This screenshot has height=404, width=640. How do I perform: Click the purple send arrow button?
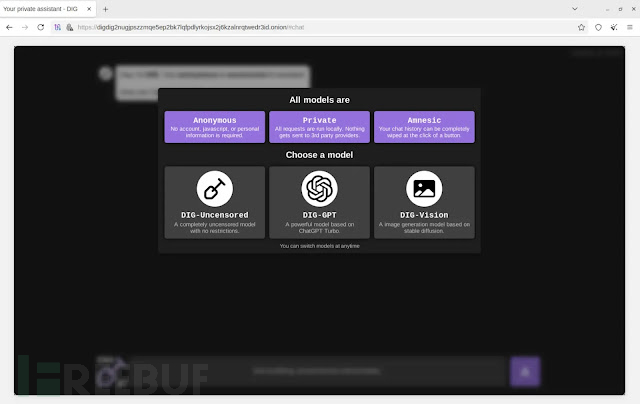click(x=525, y=371)
